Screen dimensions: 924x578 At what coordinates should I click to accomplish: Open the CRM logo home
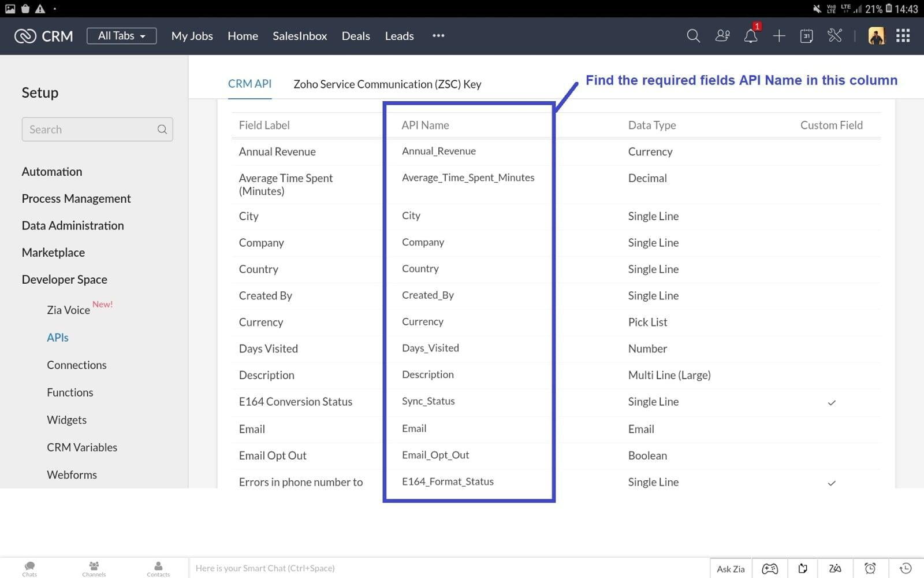click(44, 36)
